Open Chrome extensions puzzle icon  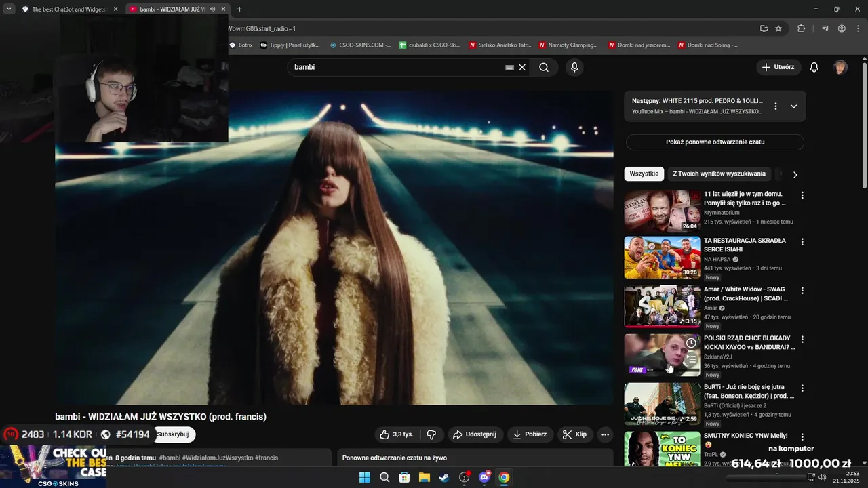[802, 28]
